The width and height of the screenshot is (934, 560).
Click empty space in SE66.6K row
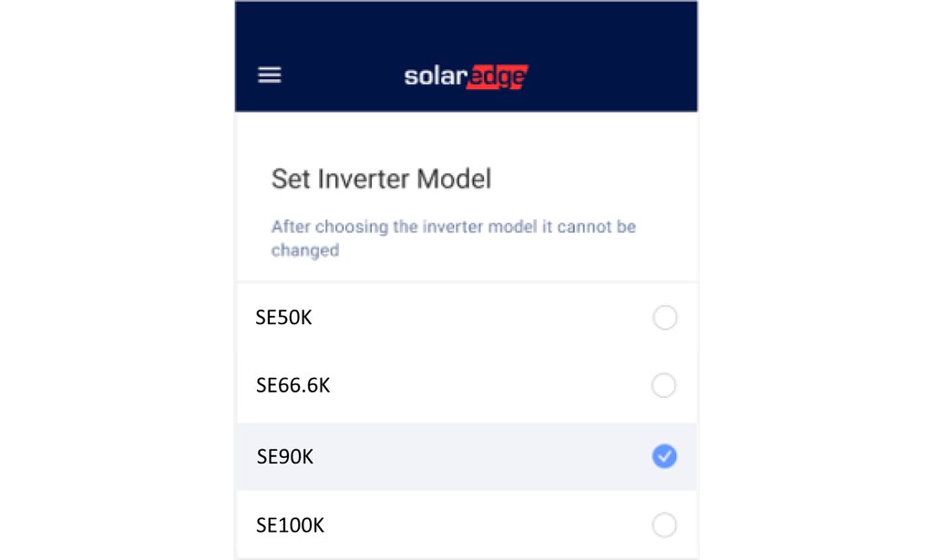coord(483,386)
